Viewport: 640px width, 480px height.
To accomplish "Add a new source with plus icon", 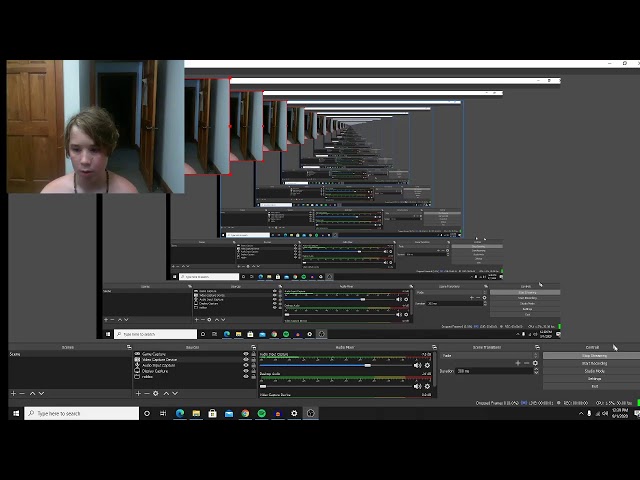I will [138, 393].
